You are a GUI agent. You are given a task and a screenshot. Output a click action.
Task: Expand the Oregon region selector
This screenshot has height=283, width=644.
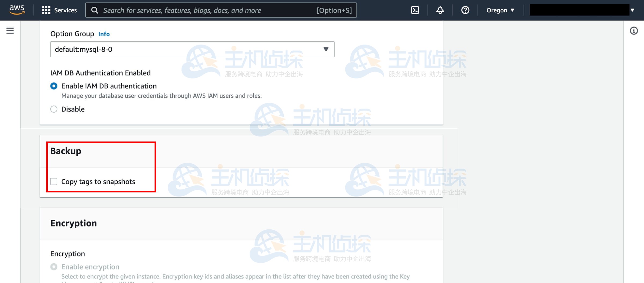coord(500,10)
